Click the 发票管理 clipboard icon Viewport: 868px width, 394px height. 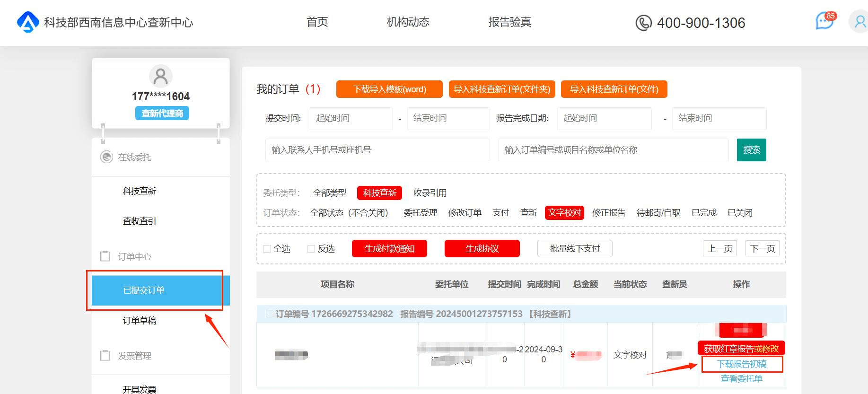pyautogui.click(x=105, y=356)
